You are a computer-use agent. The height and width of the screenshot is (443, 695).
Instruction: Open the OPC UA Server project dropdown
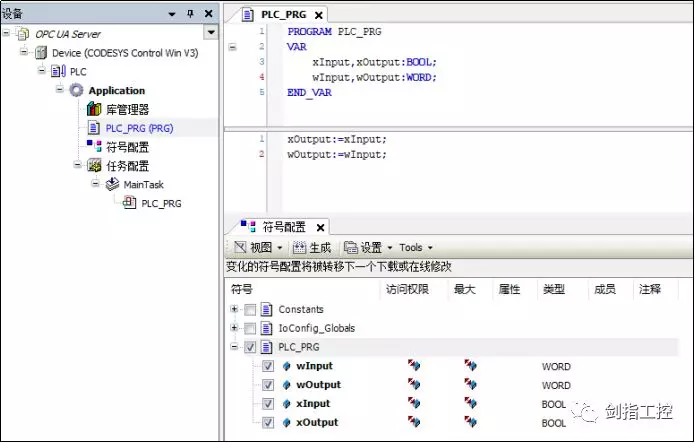coord(210,33)
